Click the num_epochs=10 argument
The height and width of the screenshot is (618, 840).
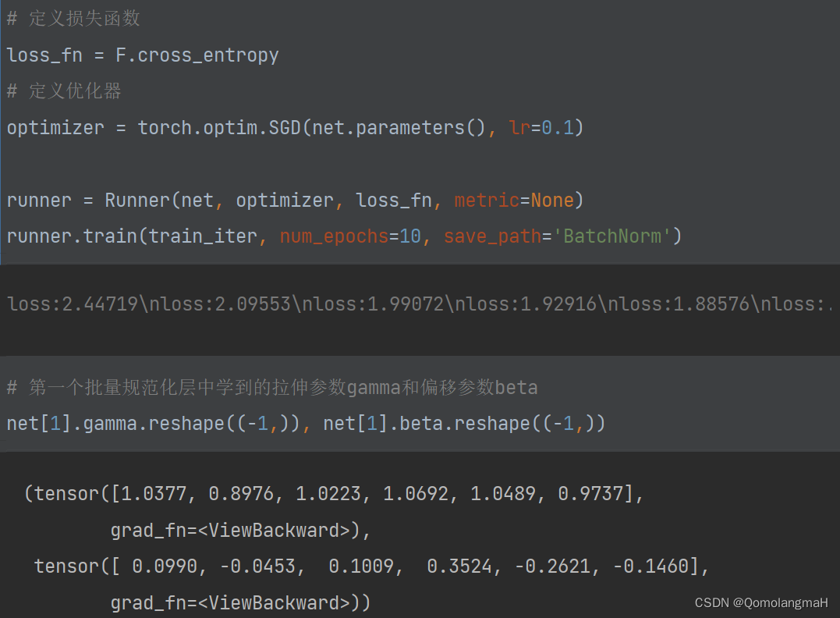click(x=351, y=236)
